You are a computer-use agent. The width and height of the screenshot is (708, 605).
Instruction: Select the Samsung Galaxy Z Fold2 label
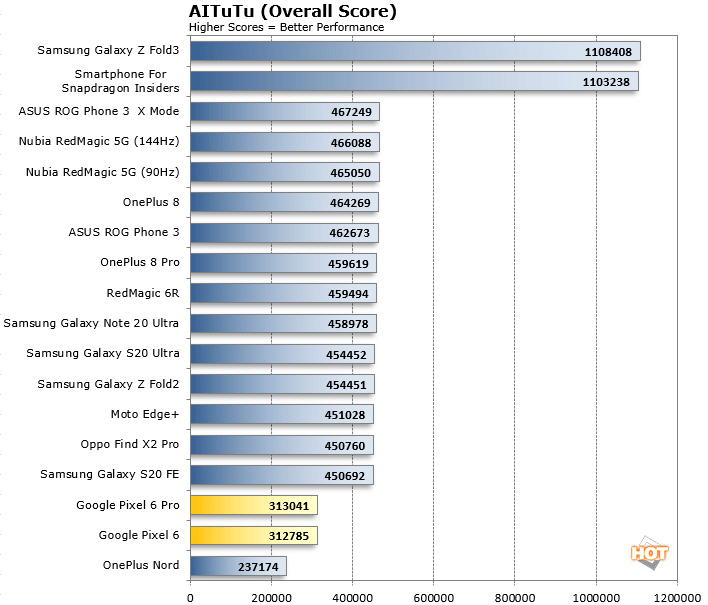(x=108, y=384)
